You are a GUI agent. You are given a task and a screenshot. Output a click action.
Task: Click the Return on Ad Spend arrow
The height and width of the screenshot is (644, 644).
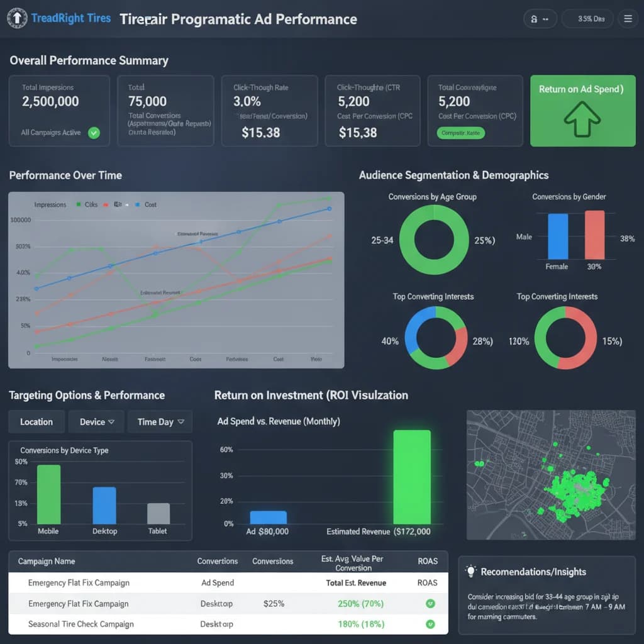pyautogui.click(x=582, y=119)
